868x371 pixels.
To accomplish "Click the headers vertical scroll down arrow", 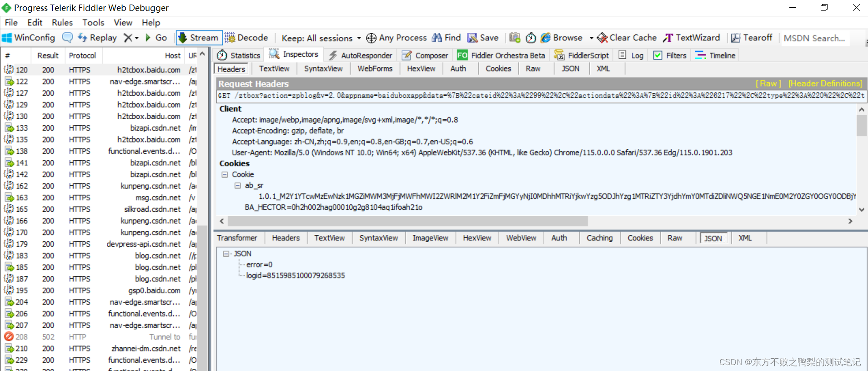I will pyautogui.click(x=862, y=209).
